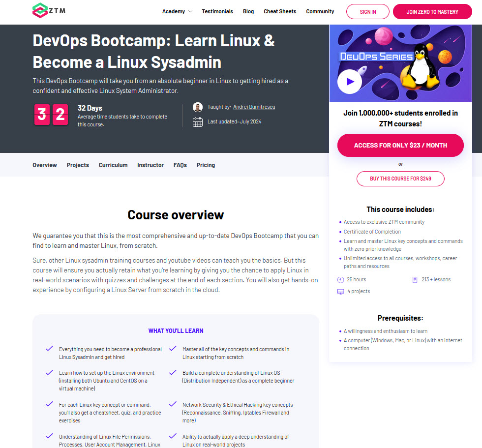Image resolution: width=482 pixels, height=448 pixels.
Task: Click the 25 hours label
Action: (x=357, y=280)
